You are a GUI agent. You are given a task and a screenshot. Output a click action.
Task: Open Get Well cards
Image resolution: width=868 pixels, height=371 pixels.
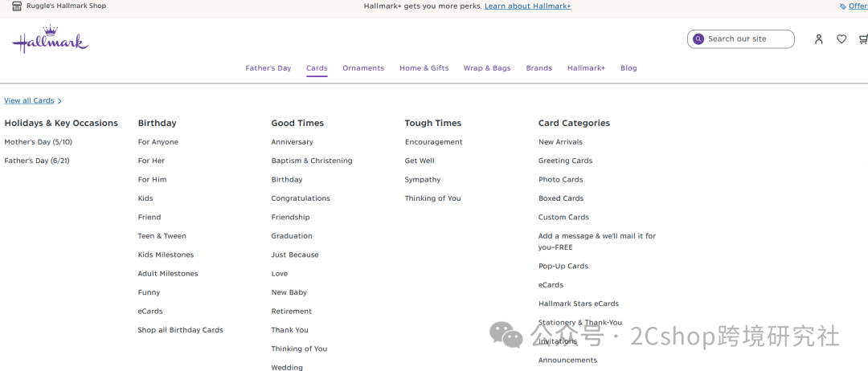(420, 161)
